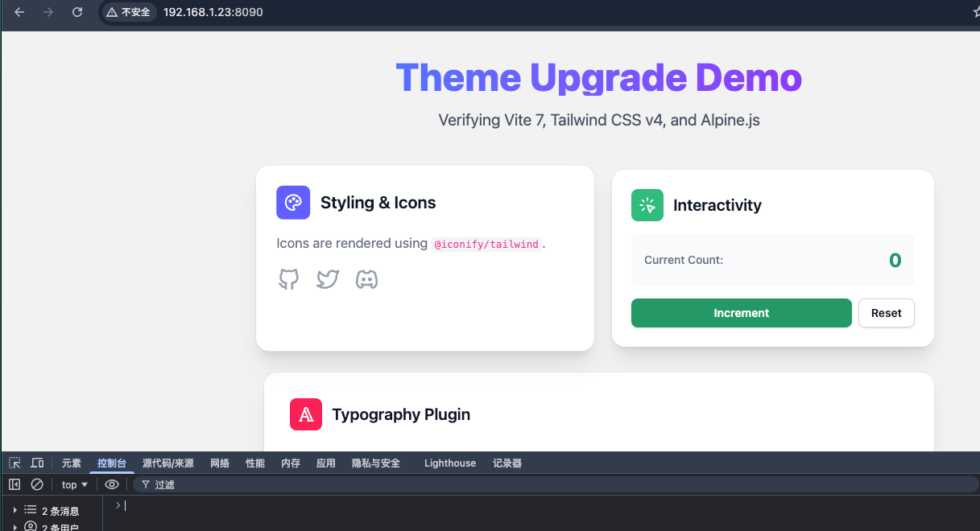Switch to the 网络 DevTools tab
The width and height of the screenshot is (980, 531).
tap(220, 463)
